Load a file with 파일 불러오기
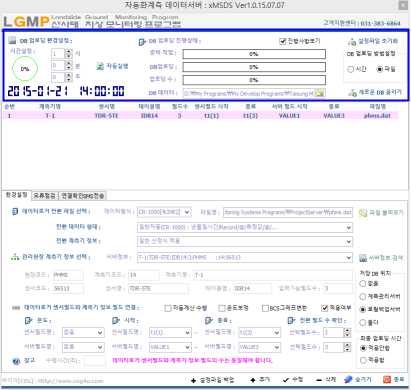The image size is (411, 390). 381,212
